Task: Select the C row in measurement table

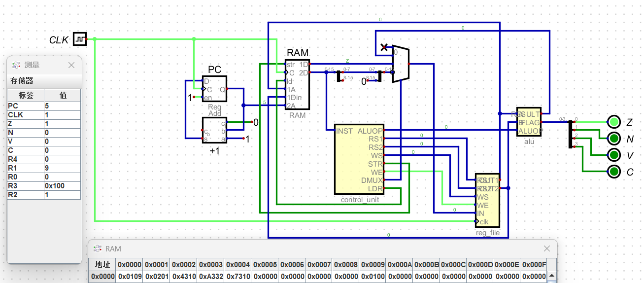Action: (44, 150)
